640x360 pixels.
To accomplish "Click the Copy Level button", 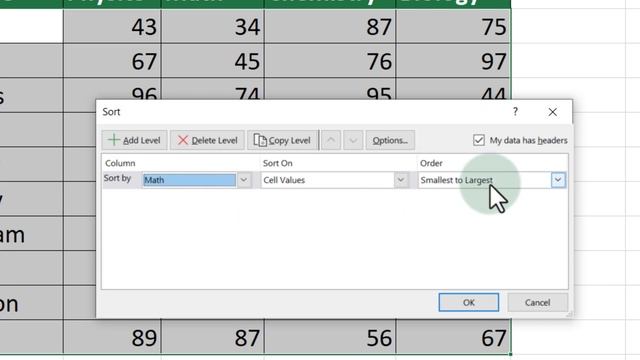I will [x=282, y=140].
